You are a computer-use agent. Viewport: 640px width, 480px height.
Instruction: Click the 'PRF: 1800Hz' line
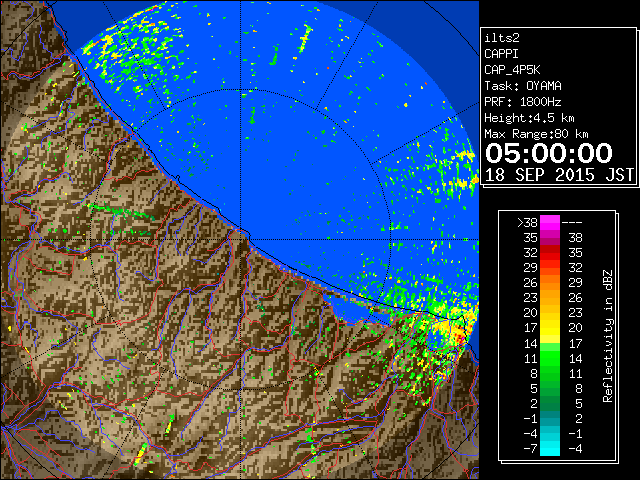(523, 102)
